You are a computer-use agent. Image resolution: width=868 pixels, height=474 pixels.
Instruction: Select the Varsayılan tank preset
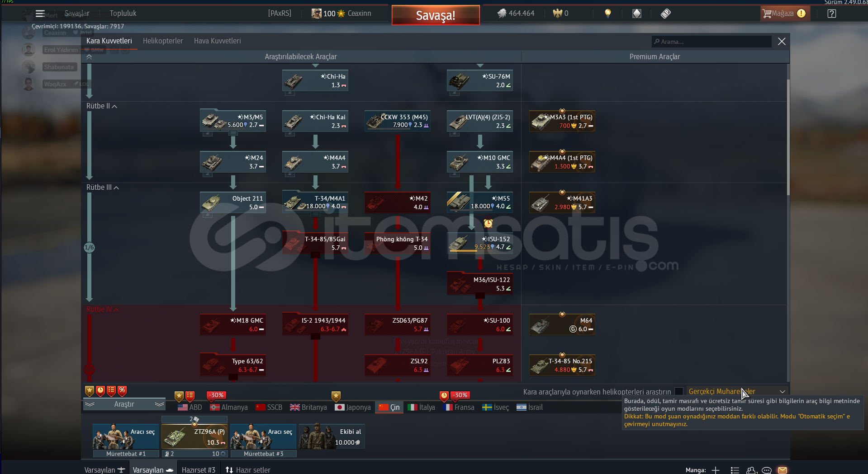pyautogui.click(x=153, y=470)
